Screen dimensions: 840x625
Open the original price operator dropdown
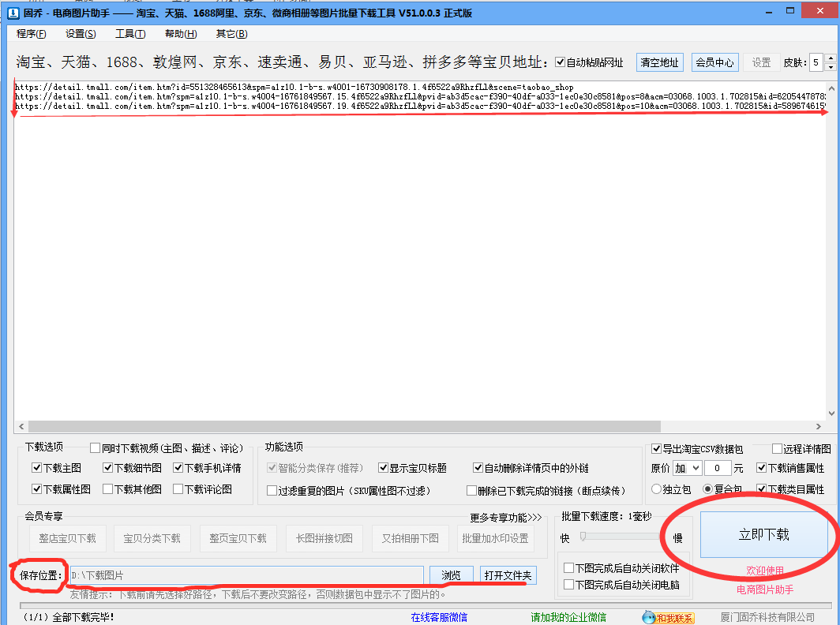(687, 468)
